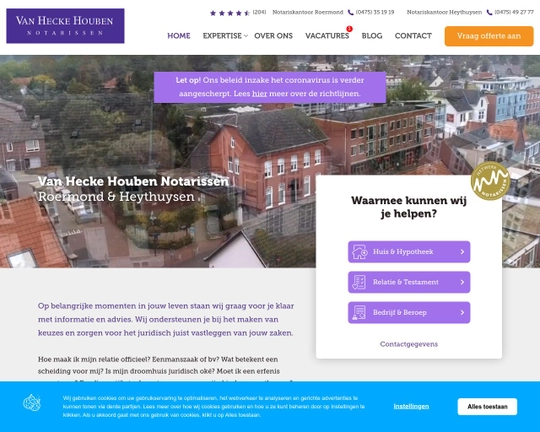The height and width of the screenshot is (432, 540).
Task: Open the Over Ons menu item
Action: (x=273, y=36)
